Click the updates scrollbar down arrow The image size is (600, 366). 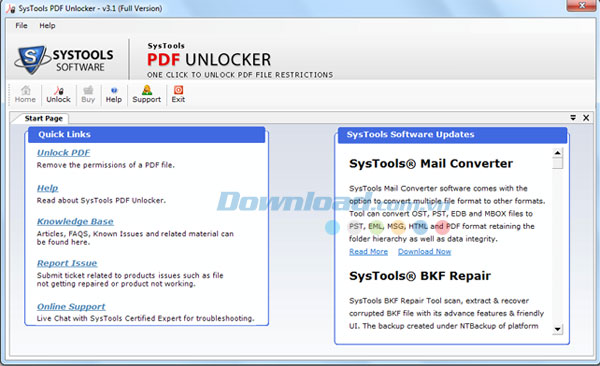click(x=558, y=329)
